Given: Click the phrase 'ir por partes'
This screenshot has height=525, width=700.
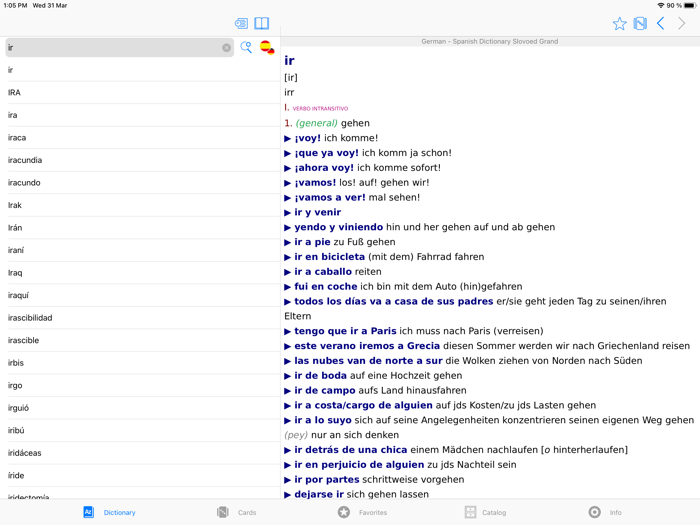Looking at the screenshot, I should coord(326,479).
